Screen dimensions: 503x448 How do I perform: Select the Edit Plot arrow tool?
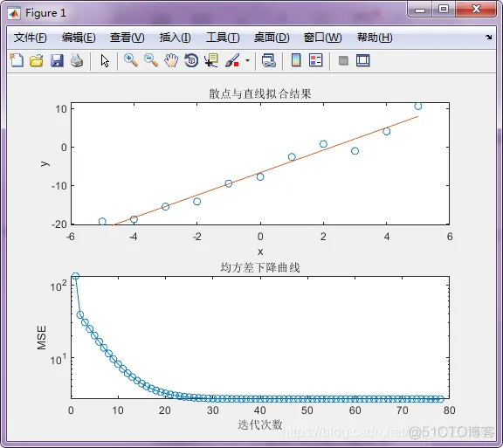(x=105, y=60)
